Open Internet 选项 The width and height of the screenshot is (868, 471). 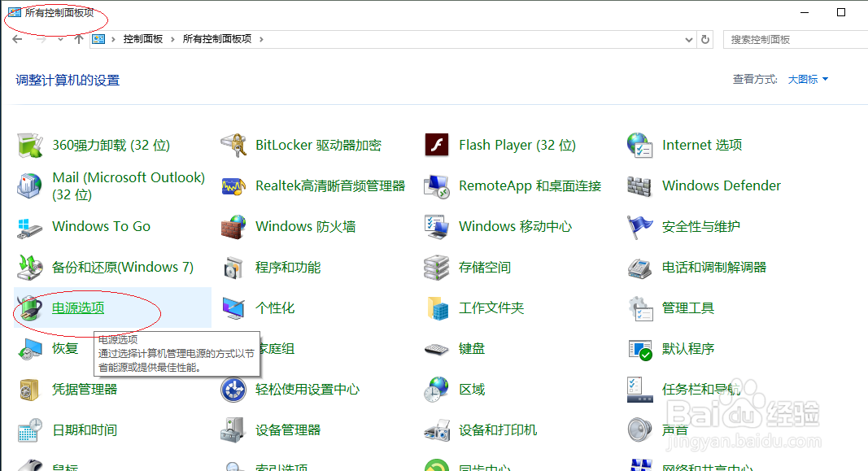(702, 144)
